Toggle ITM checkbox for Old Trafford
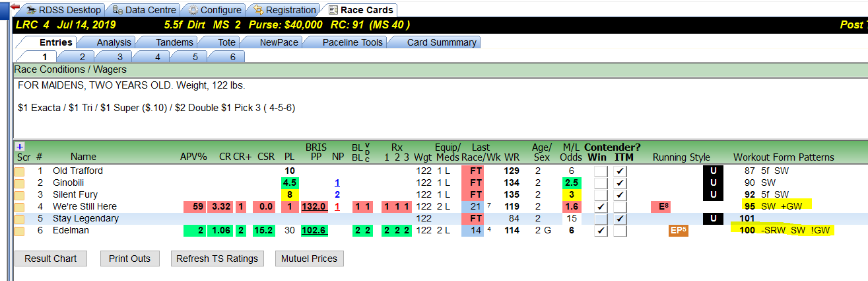868x281 pixels. (x=620, y=171)
